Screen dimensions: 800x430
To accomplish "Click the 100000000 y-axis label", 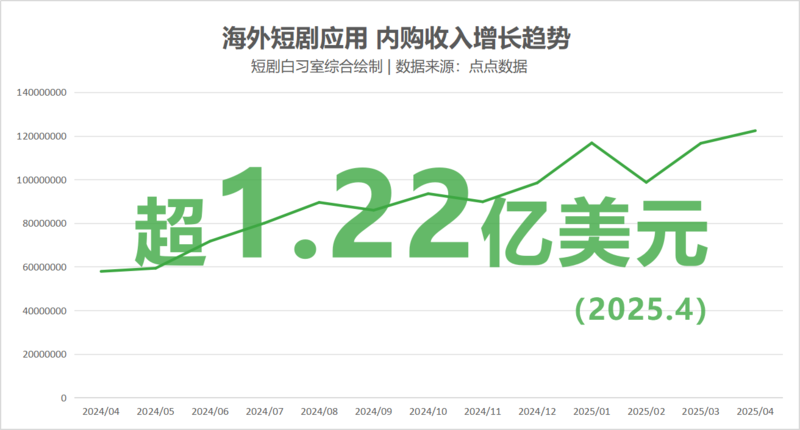I will 42,180.
